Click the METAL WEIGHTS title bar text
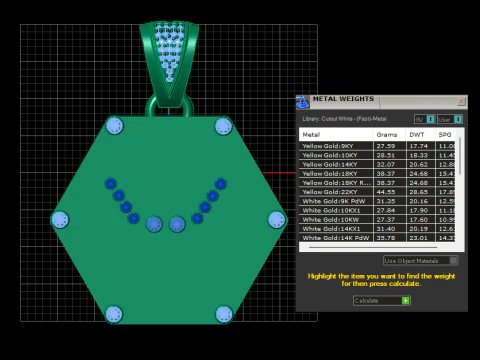Image resolution: width=480 pixels, height=360 pixels. (x=343, y=99)
